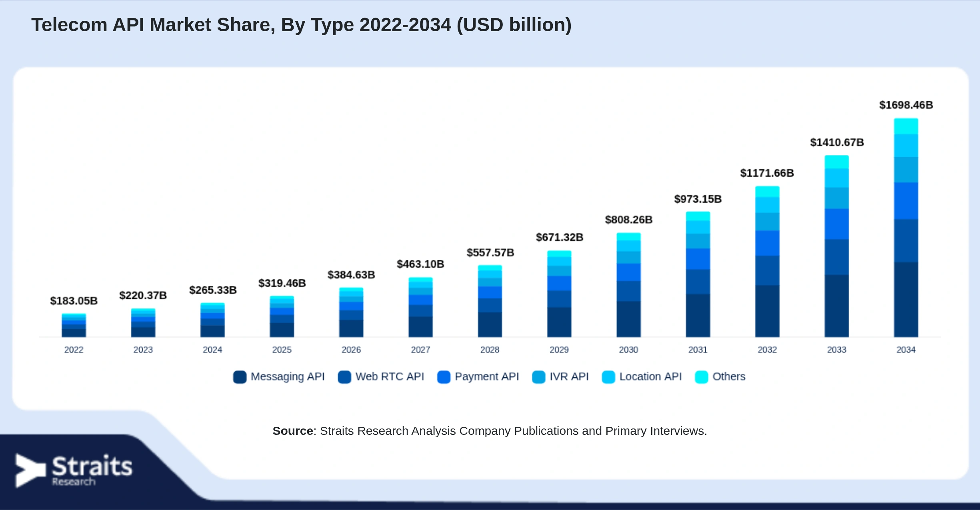
Task: Toggle the IVR API legend label
Action: click(x=569, y=377)
